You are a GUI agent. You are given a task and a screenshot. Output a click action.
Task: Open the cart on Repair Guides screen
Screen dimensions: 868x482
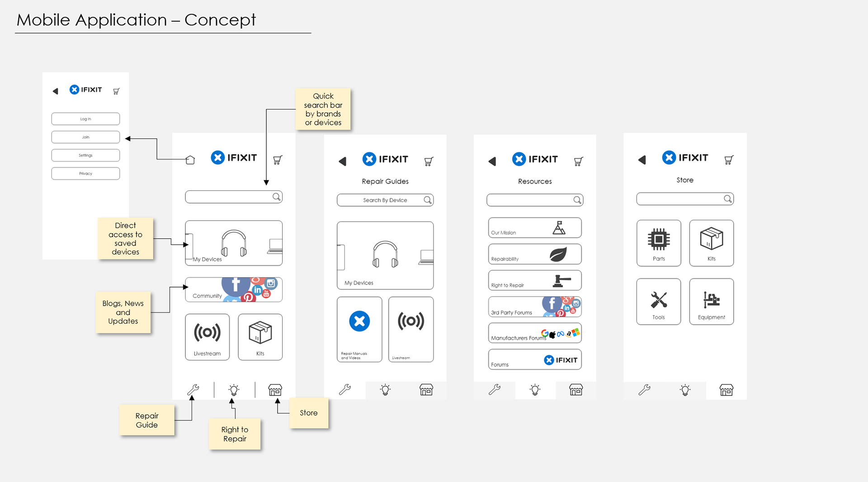[x=429, y=161]
